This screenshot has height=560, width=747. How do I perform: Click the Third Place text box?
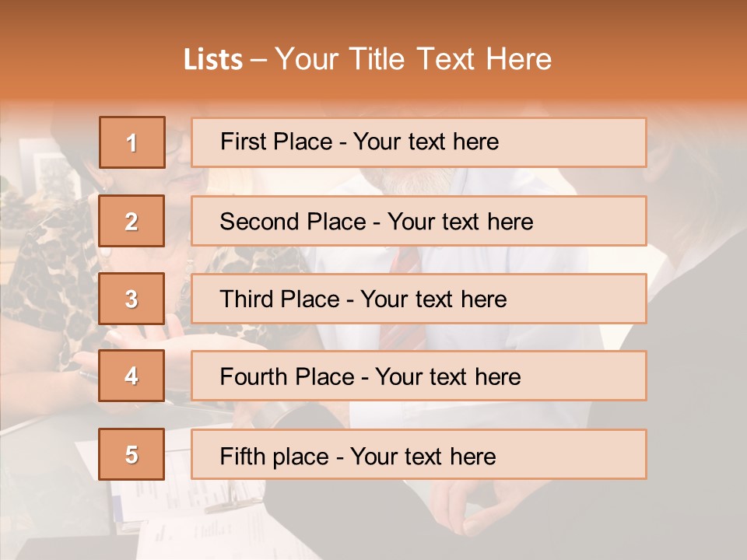click(x=419, y=299)
